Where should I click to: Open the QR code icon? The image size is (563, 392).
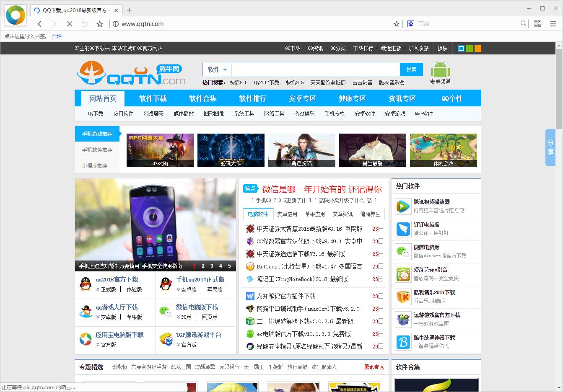pos(538,24)
